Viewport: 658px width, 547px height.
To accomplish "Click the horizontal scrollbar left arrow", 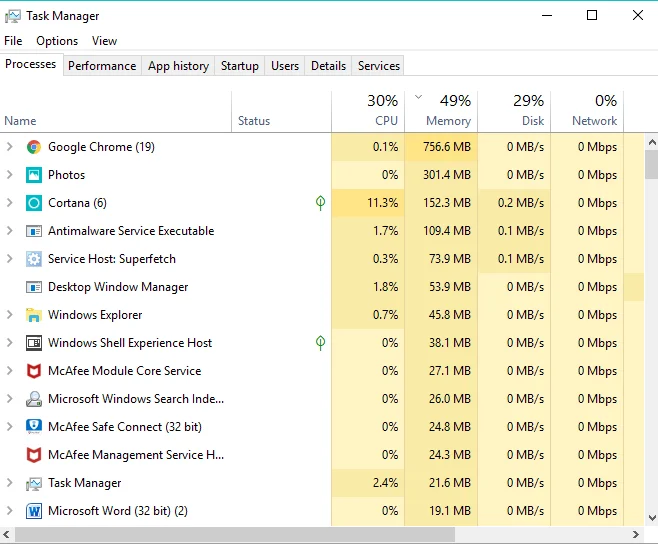I will coord(6,534).
